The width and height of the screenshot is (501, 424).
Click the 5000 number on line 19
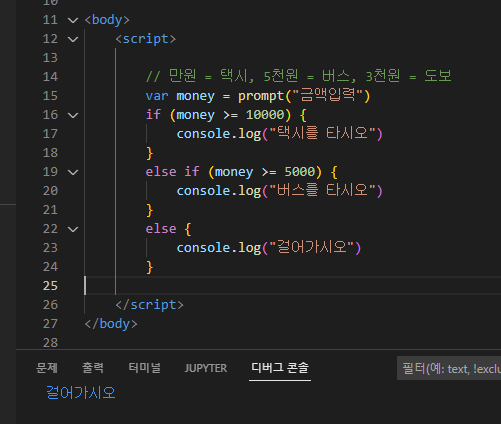tap(300, 172)
